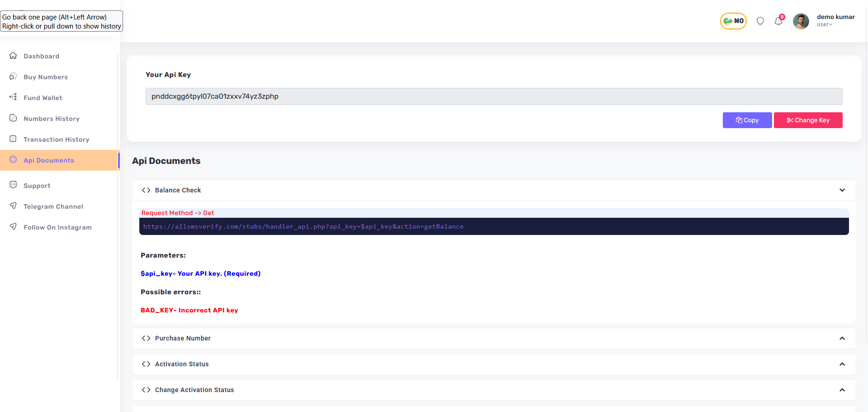Expand the Change Activation Status chevron
The height and width of the screenshot is (412, 868).
click(842, 390)
